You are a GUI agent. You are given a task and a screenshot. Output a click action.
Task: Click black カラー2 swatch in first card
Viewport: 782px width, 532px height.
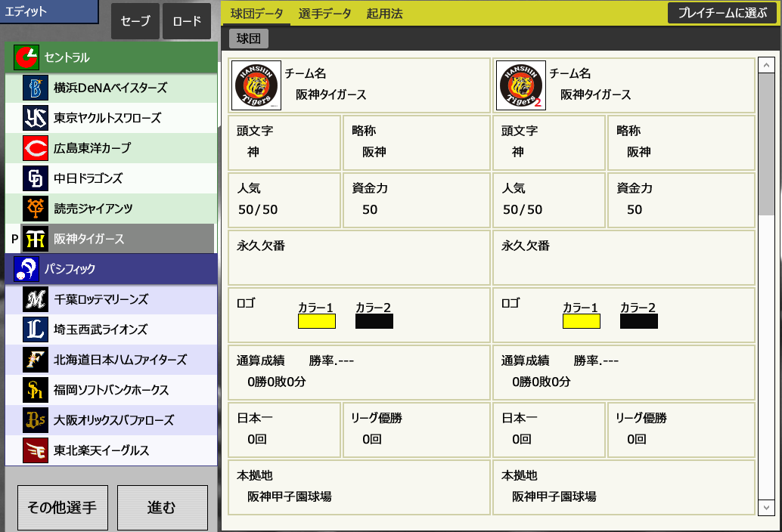[x=374, y=321]
